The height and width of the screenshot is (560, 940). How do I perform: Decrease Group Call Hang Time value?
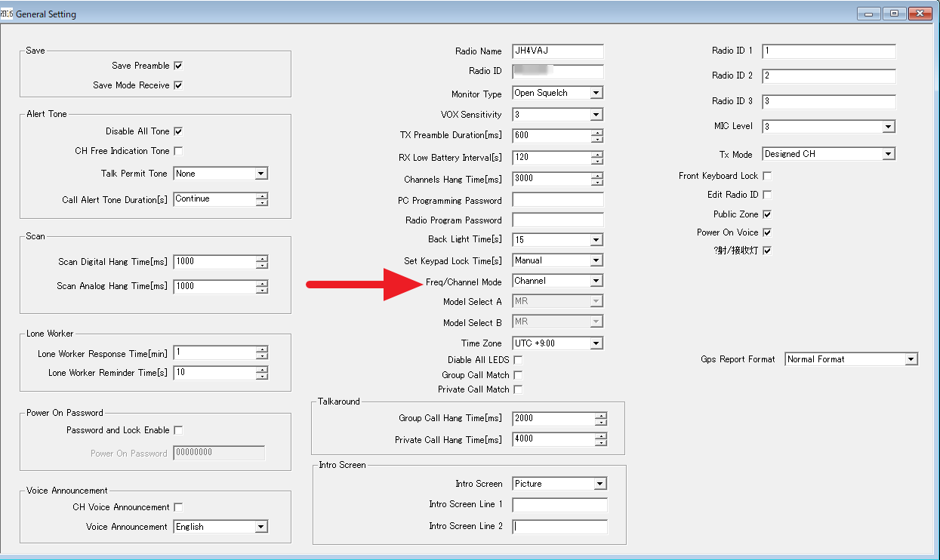600,422
